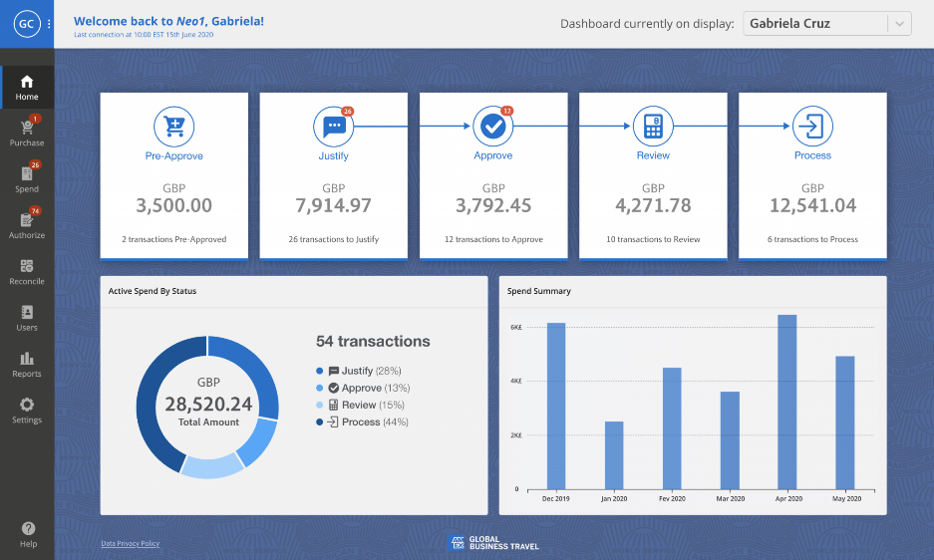Click the Review legend light-blue dot

pyautogui.click(x=319, y=406)
